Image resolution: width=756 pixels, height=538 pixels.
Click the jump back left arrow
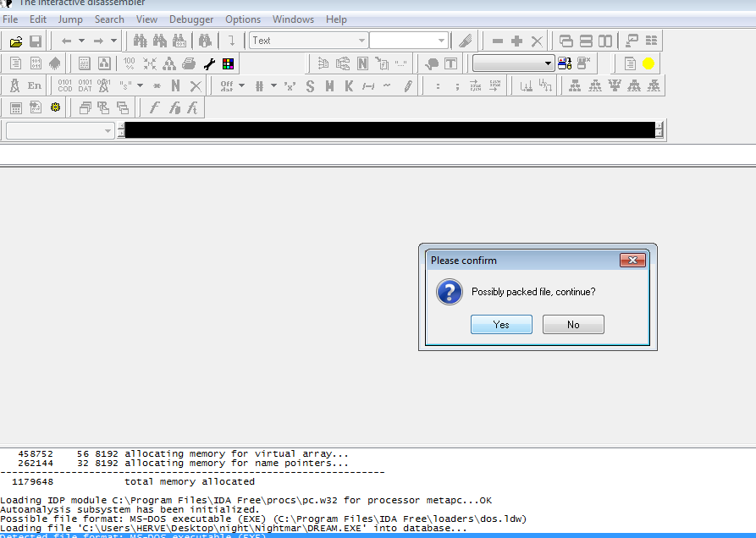[67, 41]
